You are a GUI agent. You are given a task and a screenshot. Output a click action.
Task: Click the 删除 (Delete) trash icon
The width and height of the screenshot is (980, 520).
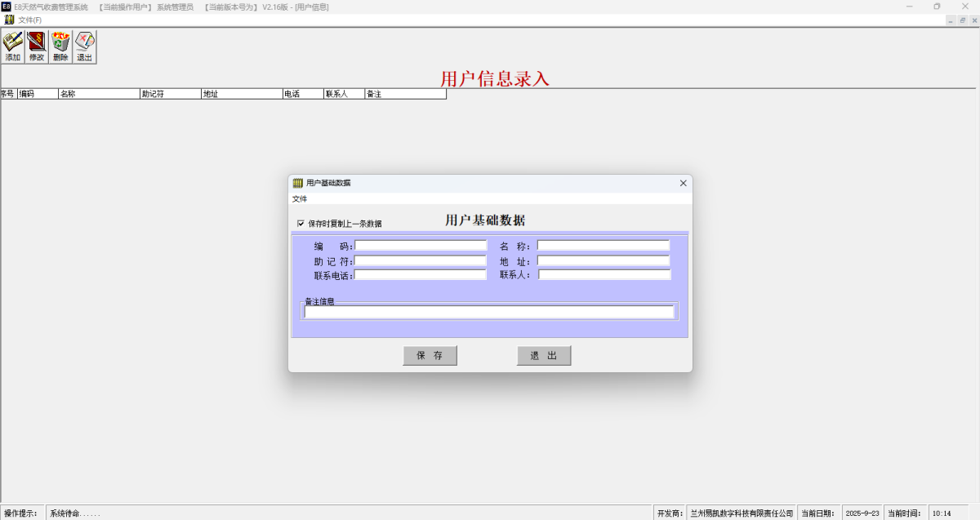tap(60, 47)
